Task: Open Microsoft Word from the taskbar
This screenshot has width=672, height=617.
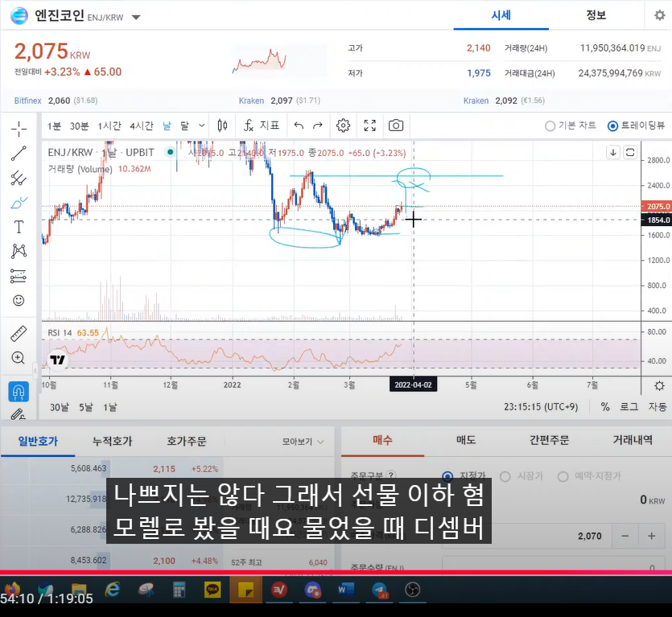Action: click(x=345, y=590)
